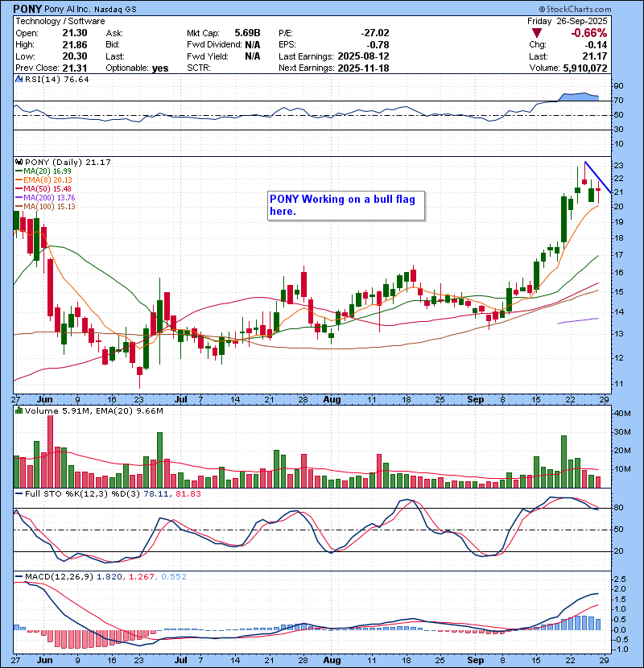
Task: Click the bull flag annotation text box
Action: 346,205
